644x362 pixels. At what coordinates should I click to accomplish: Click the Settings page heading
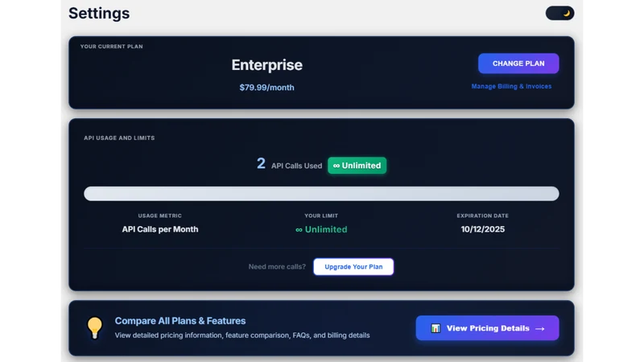[x=99, y=13]
